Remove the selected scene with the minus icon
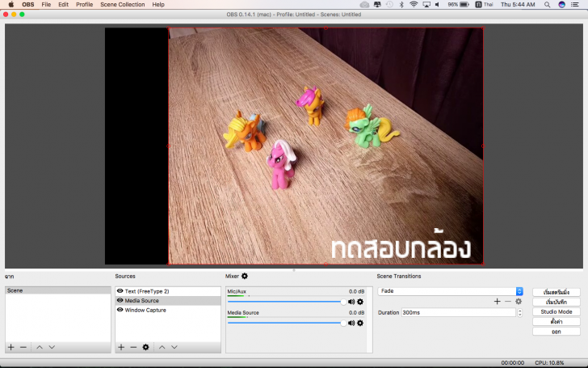The width and height of the screenshot is (588, 368). pyautogui.click(x=23, y=347)
